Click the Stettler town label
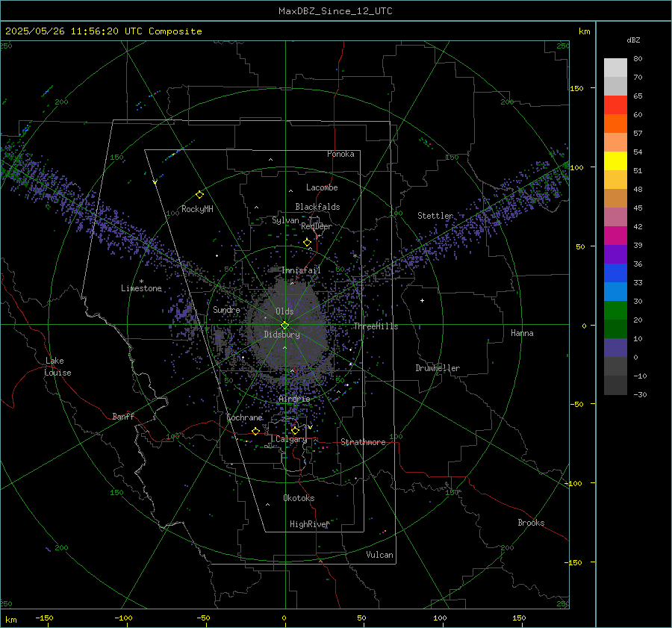The height and width of the screenshot is (628, 672). 435,216
